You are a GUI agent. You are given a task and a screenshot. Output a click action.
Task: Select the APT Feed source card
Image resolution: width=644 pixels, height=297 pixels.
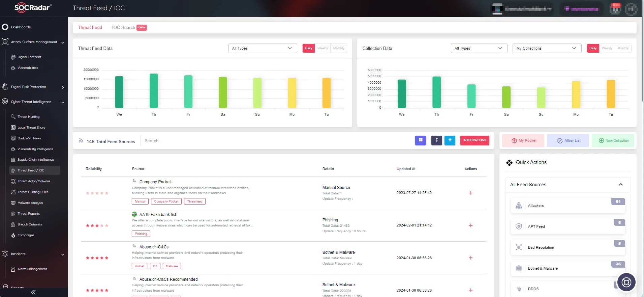click(568, 226)
